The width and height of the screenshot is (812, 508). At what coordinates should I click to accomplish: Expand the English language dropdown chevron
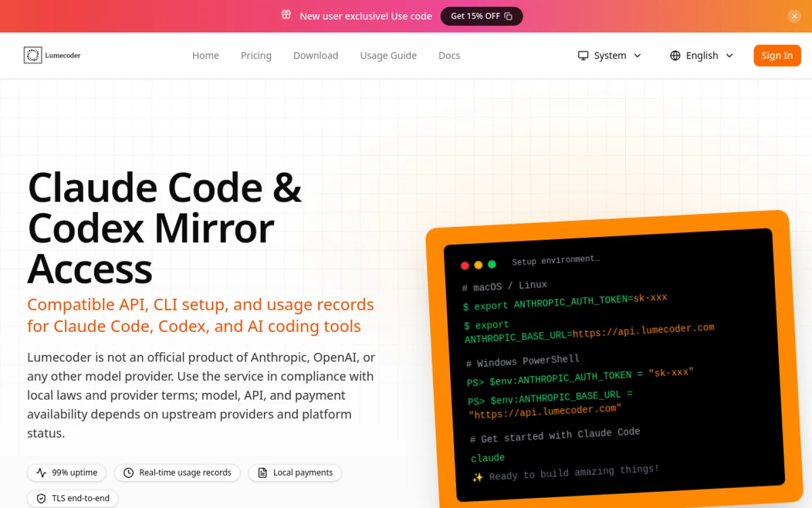click(x=730, y=55)
